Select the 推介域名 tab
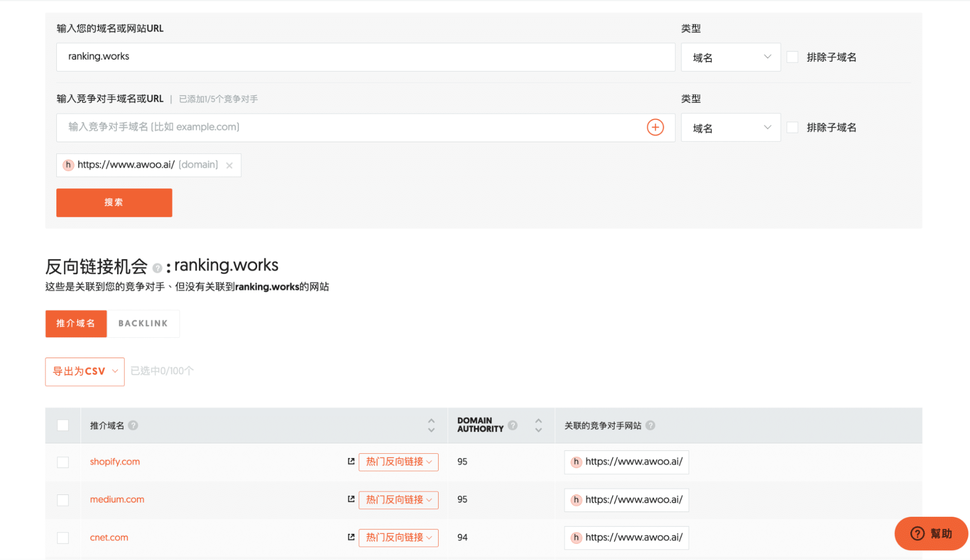 click(x=76, y=324)
